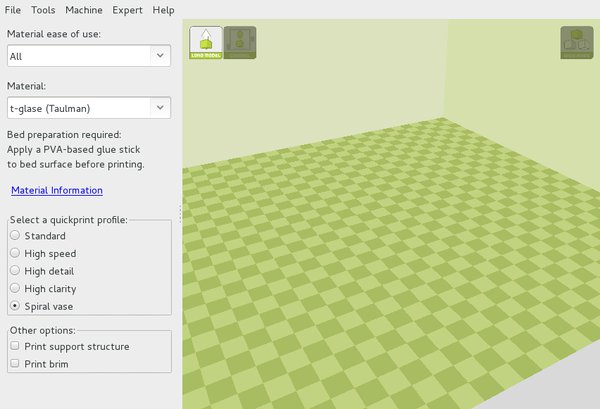Follow the Material Information link
Image resolution: width=600 pixels, height=409 pixels.
click(57, 190)
